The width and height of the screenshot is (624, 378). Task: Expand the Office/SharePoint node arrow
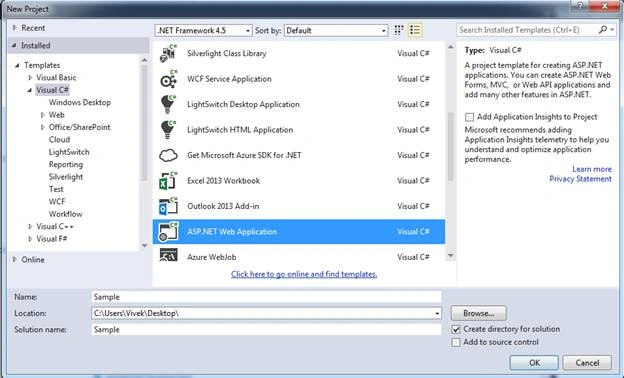click(42, 127)
